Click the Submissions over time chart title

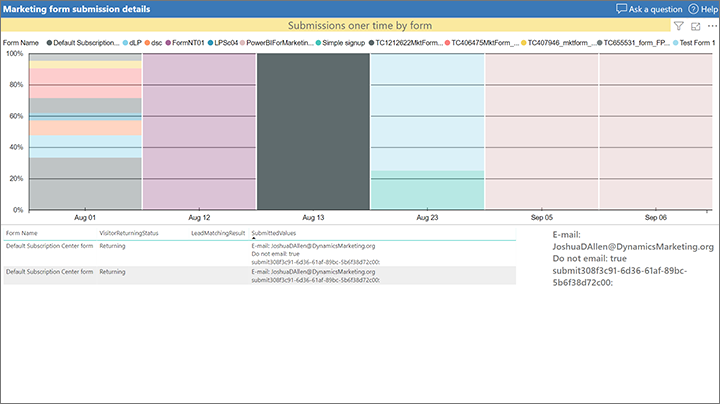(x=360, y=26)
